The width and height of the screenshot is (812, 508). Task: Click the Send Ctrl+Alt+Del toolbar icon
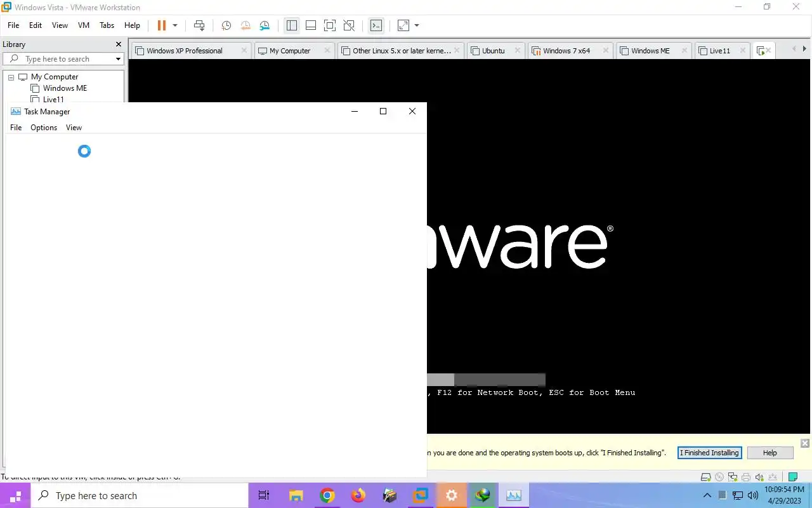pyautogui.click(x=199, y=25)
